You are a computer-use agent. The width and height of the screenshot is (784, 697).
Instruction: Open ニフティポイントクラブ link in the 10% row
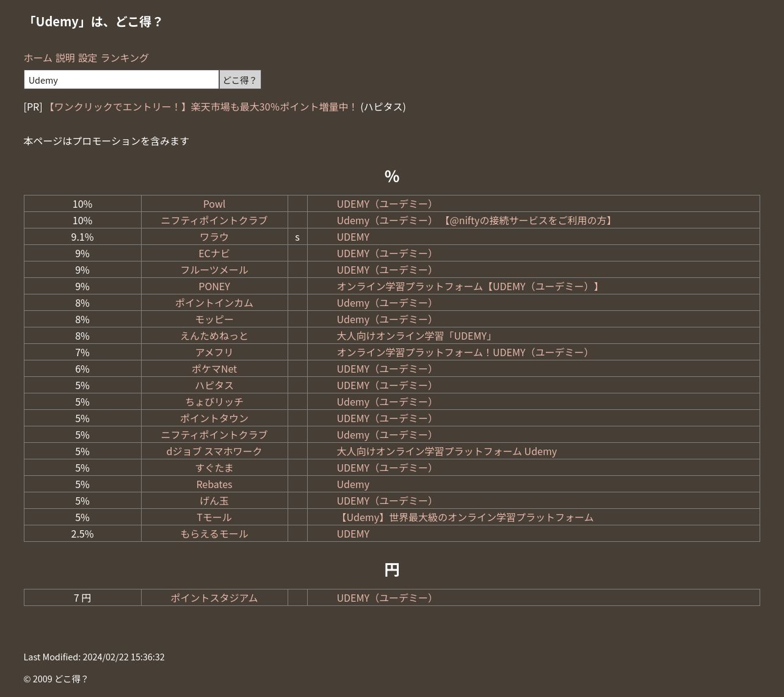(x=214, y=220)
